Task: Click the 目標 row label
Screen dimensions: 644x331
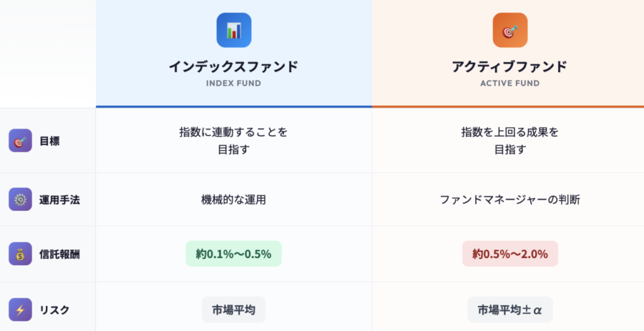Action: coord(50,141)
